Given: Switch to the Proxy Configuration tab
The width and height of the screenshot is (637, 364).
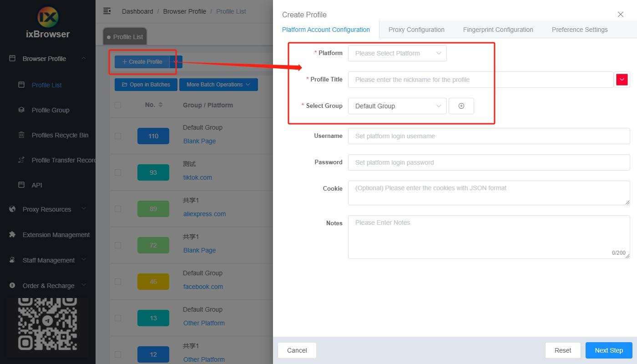Looking at the screenshot, I should (x=416, y=30).
